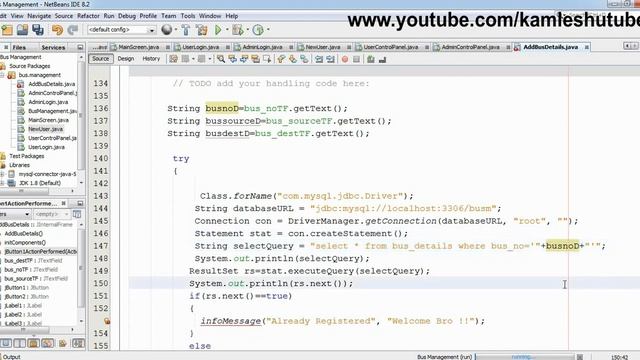Open the Run Project dropdown arrow
The width and height of the screenshot is (640, 360).
click(227, 30)
